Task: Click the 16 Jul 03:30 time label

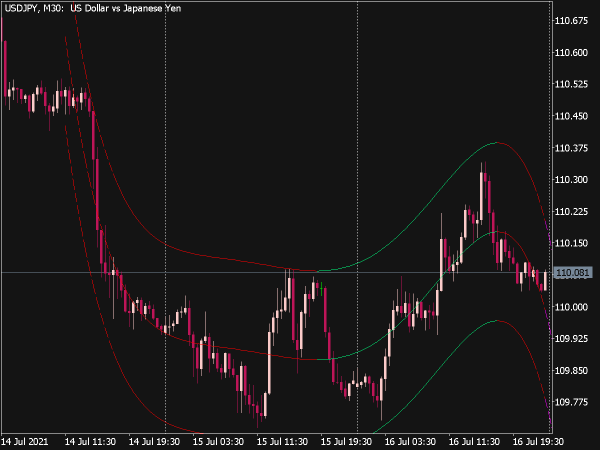Action: [x=410, y=442]
